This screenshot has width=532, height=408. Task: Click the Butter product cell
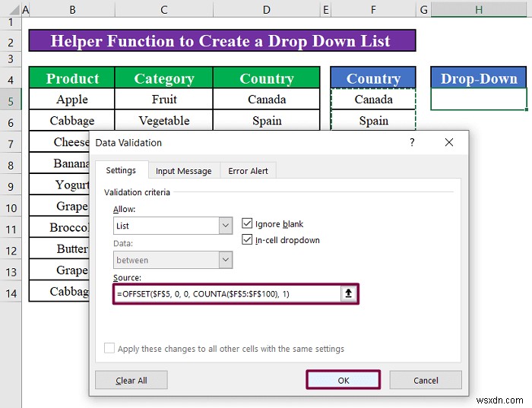point(60,248)
